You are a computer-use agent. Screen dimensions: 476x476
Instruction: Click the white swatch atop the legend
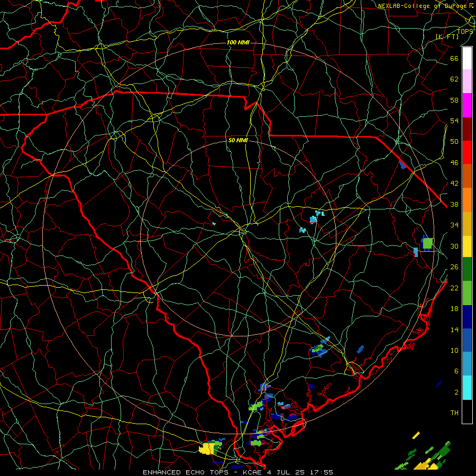pyautogui.click(x=467, y=58)
